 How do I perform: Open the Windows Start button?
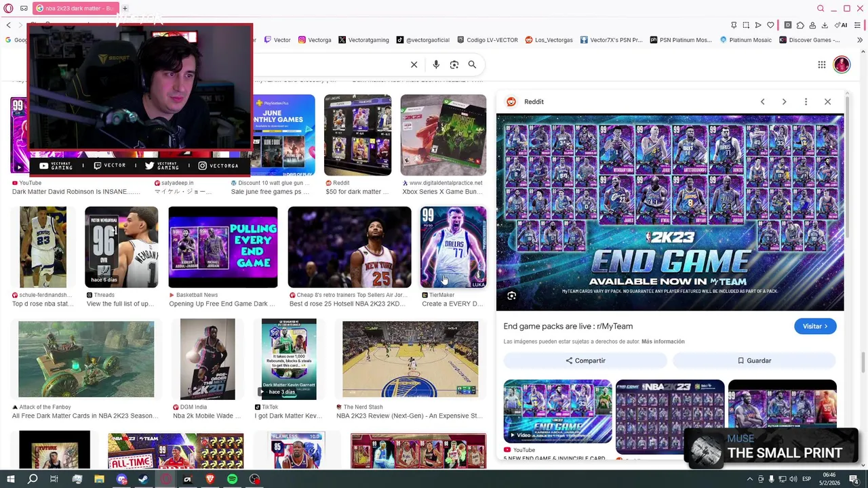coord(11,479)
